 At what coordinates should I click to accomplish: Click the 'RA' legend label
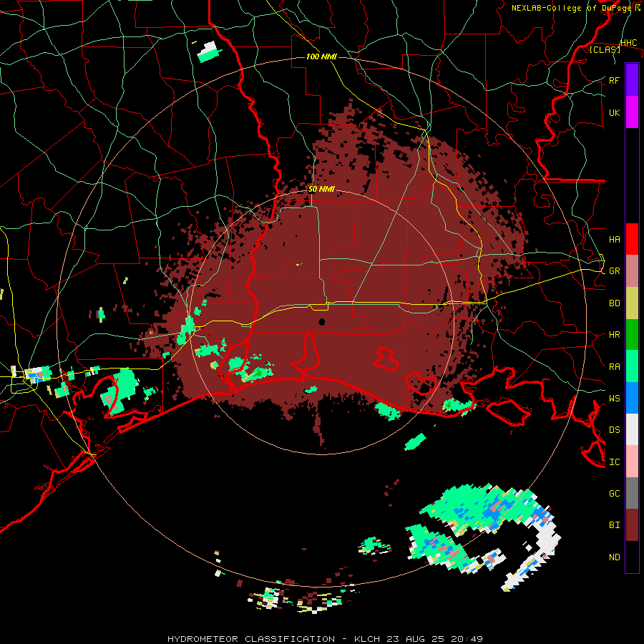[614, 367]
